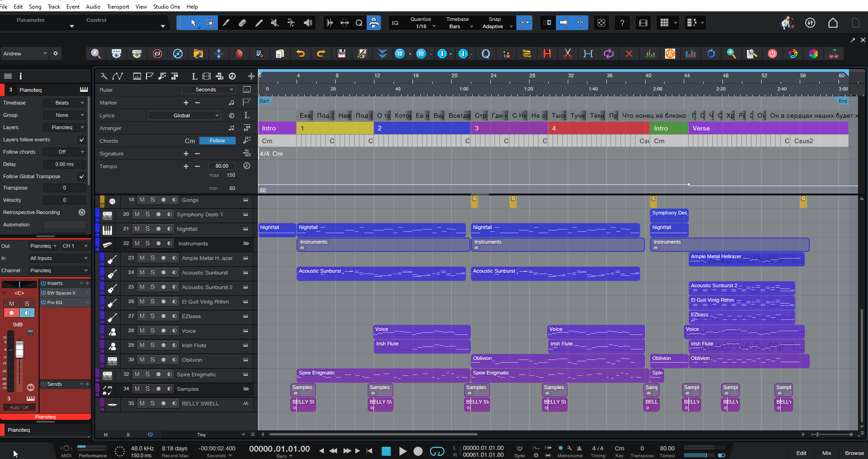Screen dimensions: 868x459
Task: Click the save floppy disk icon
Action: [341, 54]
